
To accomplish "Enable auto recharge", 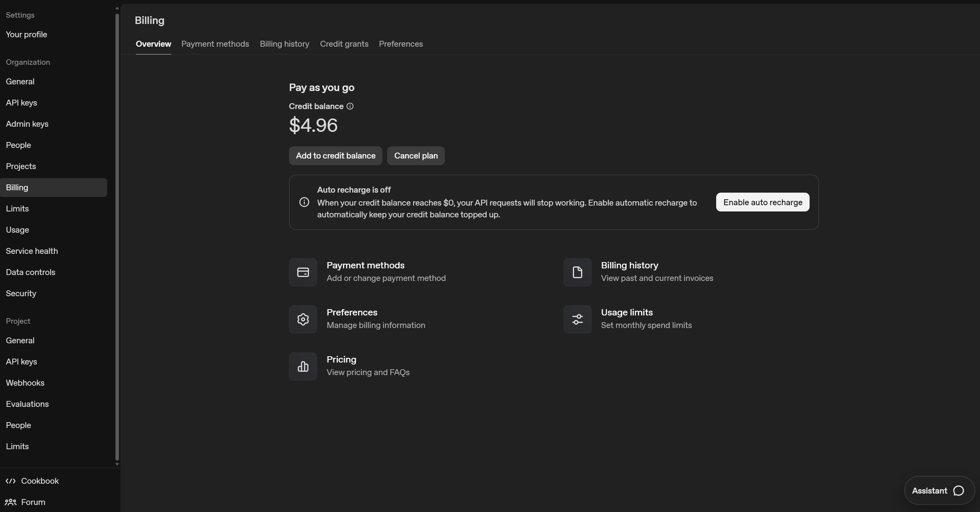I will pos(762,202).
